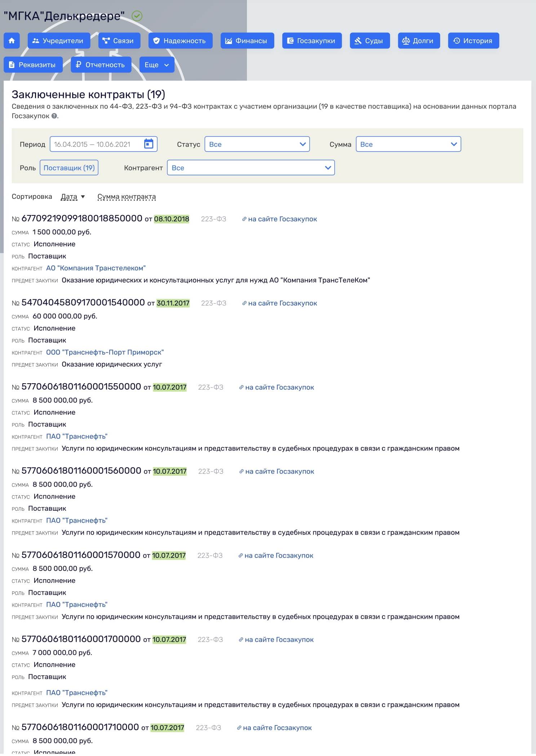Click contract number 57706061801160001570000
This screenshot has height=756, width=536.
pyautogui.click(x=81, y=555)
